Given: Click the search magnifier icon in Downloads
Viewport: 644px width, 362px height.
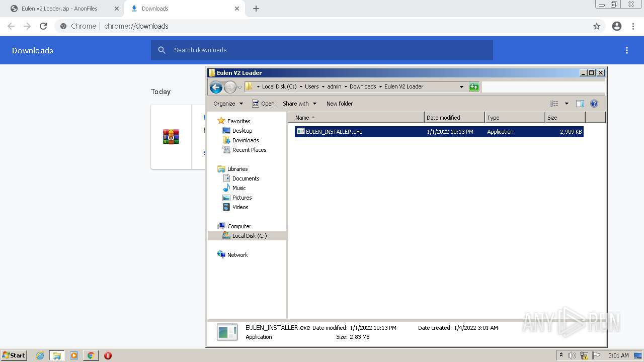Looking at the screenshot, I should click(x=162, y=50).
